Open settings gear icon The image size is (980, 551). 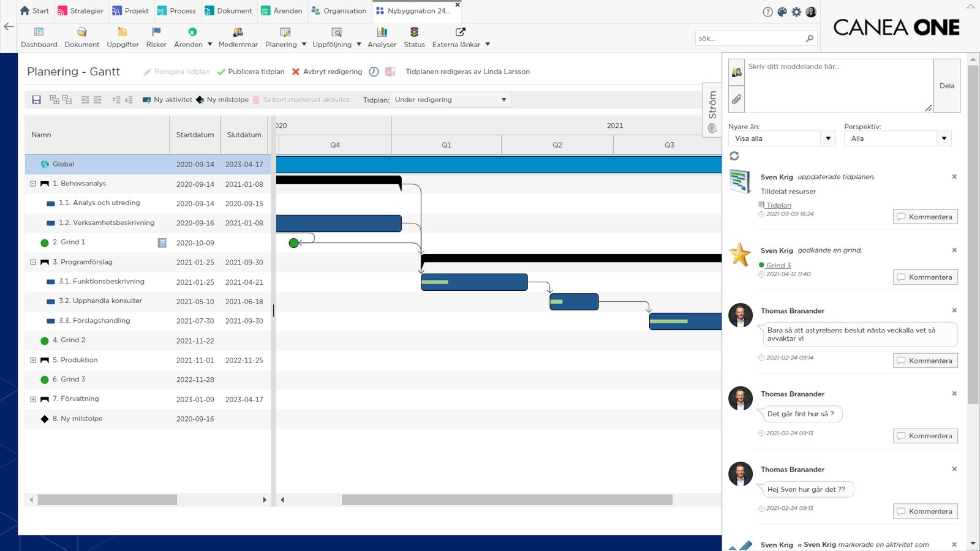point(796,12)
